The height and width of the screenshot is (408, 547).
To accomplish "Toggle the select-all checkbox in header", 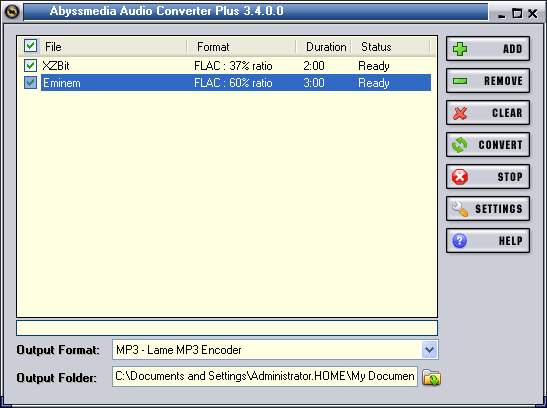I will pyautogui.click(x=30, y=46).
